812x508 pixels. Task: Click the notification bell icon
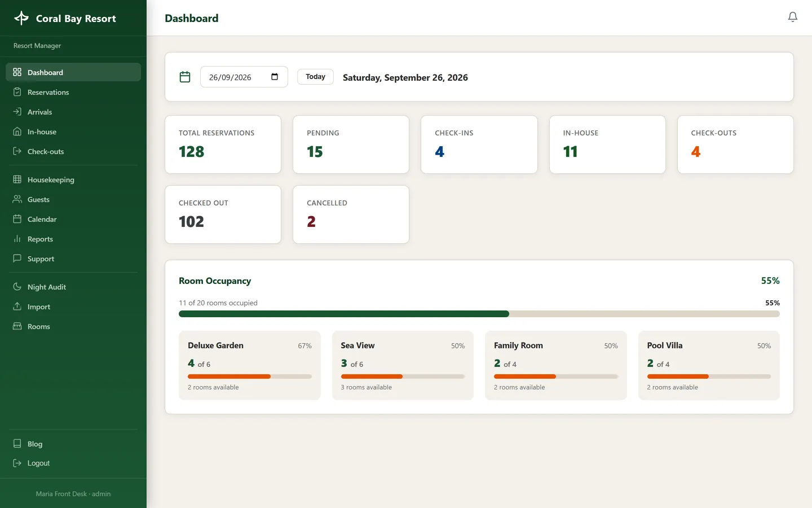[792, 17]
